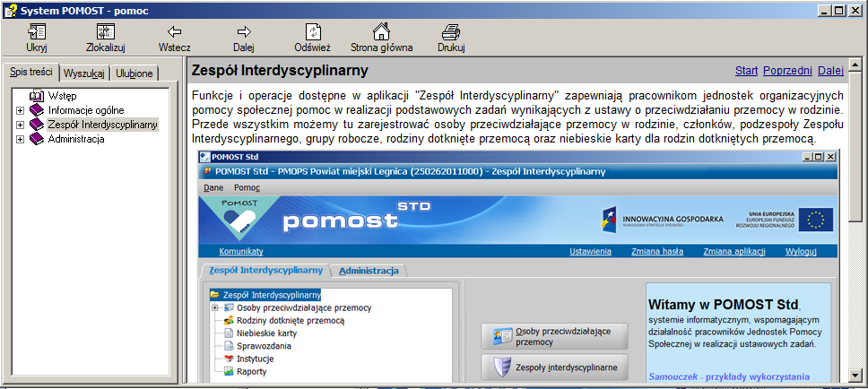
Task: Open the Pomoc menu
Action: click(247, 187)
